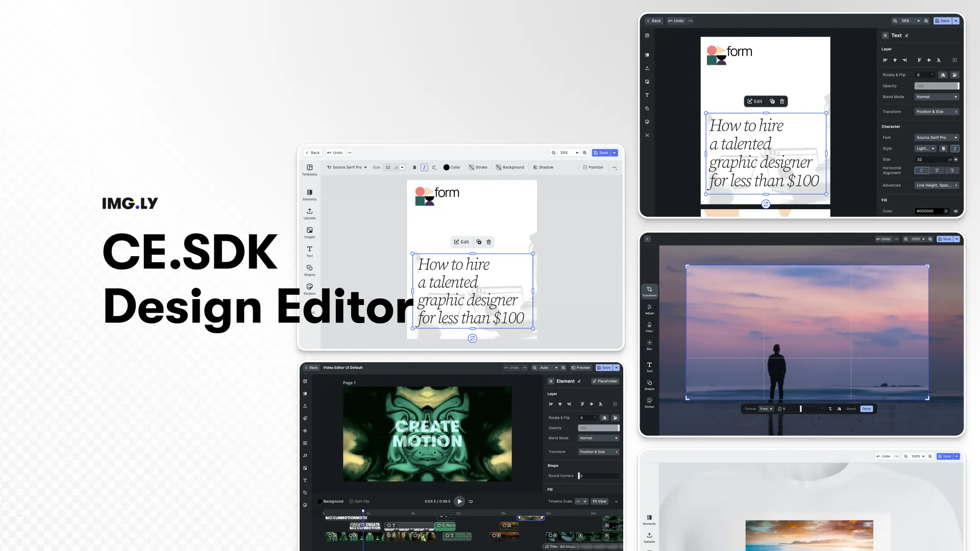This screenshot has height=551, width=980.
Task: Adjust Opacity slider in the dark Text panel
Action: pos(937,86)
